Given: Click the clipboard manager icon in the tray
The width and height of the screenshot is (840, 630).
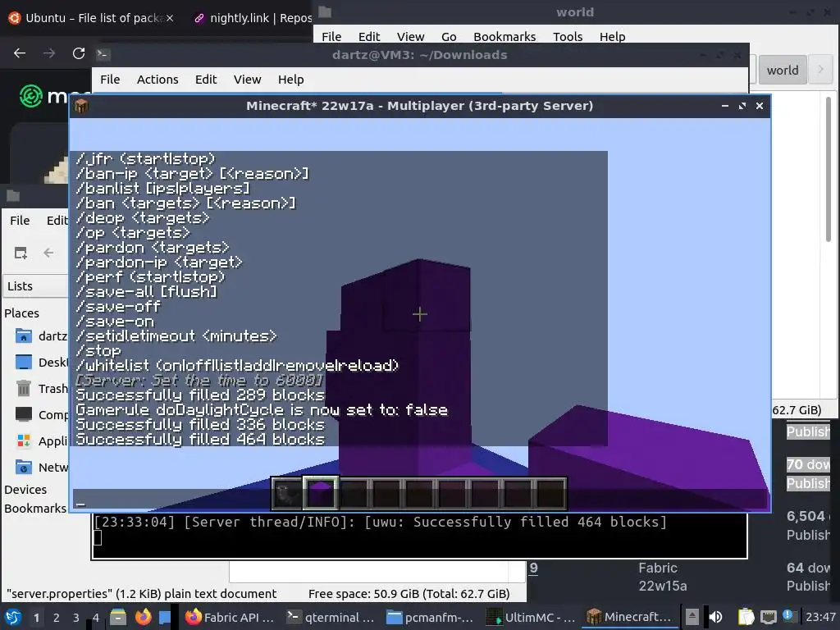Looking at the screenshot, I should (x=746, y=617).
